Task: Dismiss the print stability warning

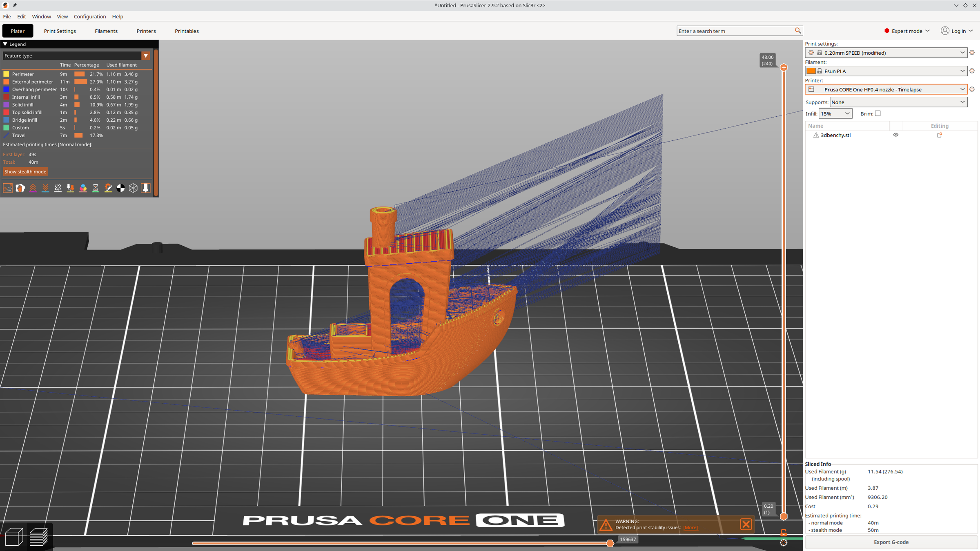Action: 746,524
